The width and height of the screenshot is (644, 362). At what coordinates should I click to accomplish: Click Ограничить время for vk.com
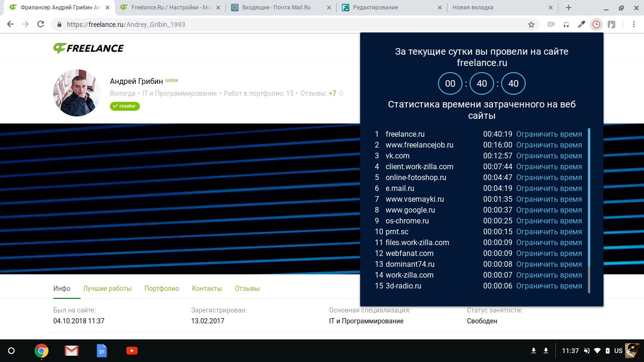[x=549, y=156]
